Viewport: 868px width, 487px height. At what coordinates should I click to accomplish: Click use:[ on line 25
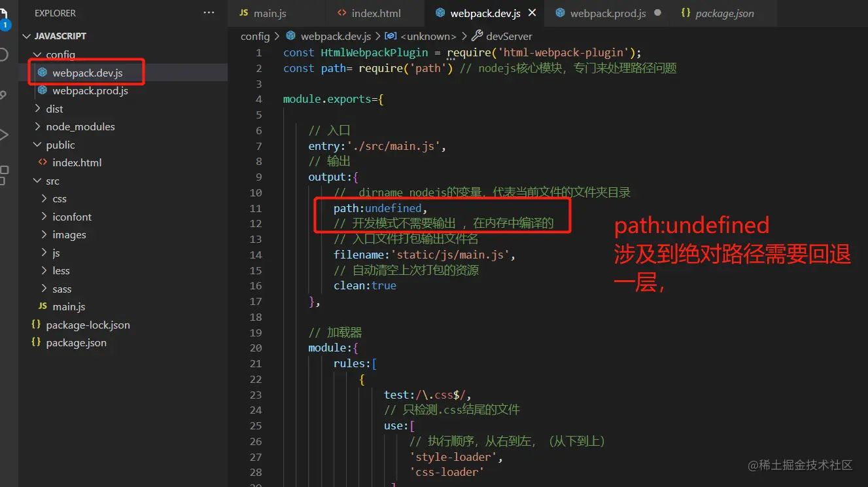400,425
